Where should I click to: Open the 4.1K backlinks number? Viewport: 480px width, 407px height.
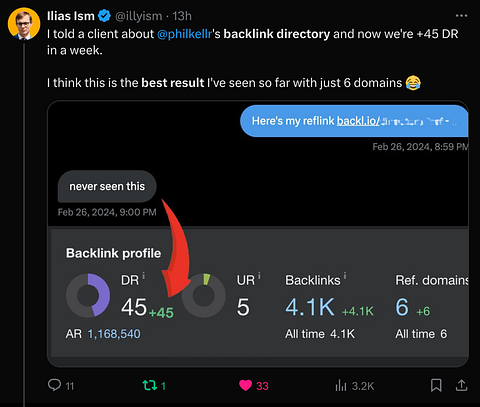[x=310, y=307]
